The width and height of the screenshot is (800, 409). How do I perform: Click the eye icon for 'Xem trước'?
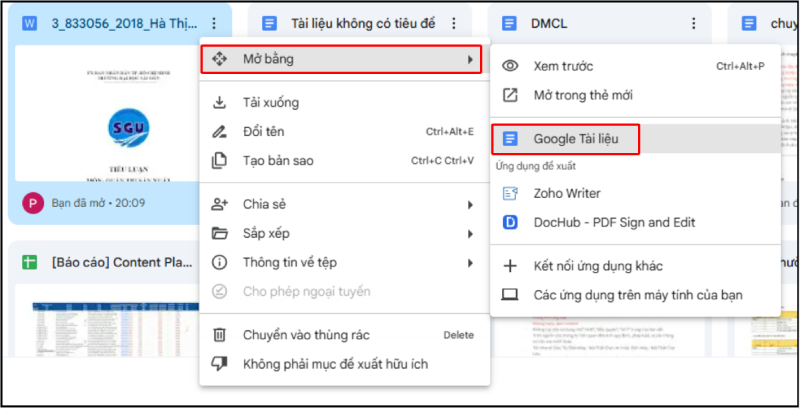pos(510,66)
